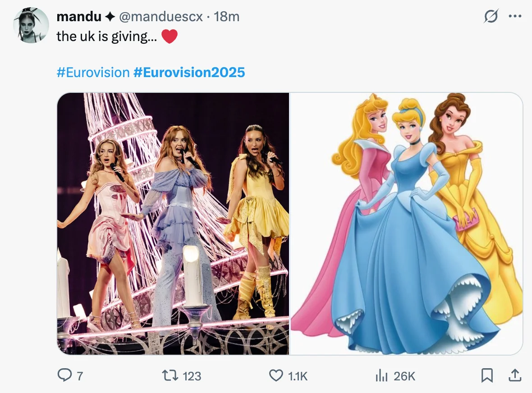Open the #Eurovision hashtag

(93, 72)
